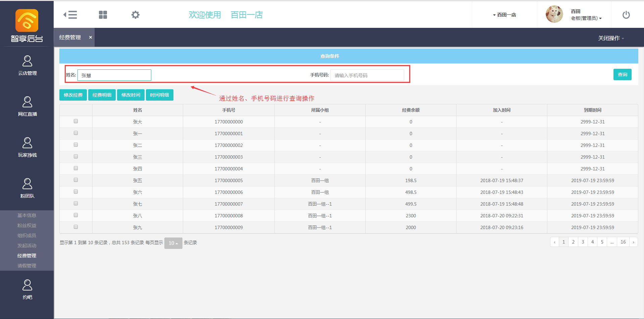Tick the checkbox for row 张八
The height and width of the screenshot is (319, 644).
[x=76, y=215]
